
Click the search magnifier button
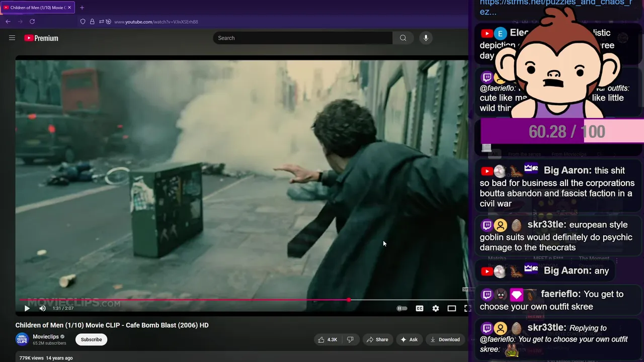(403, 38)
